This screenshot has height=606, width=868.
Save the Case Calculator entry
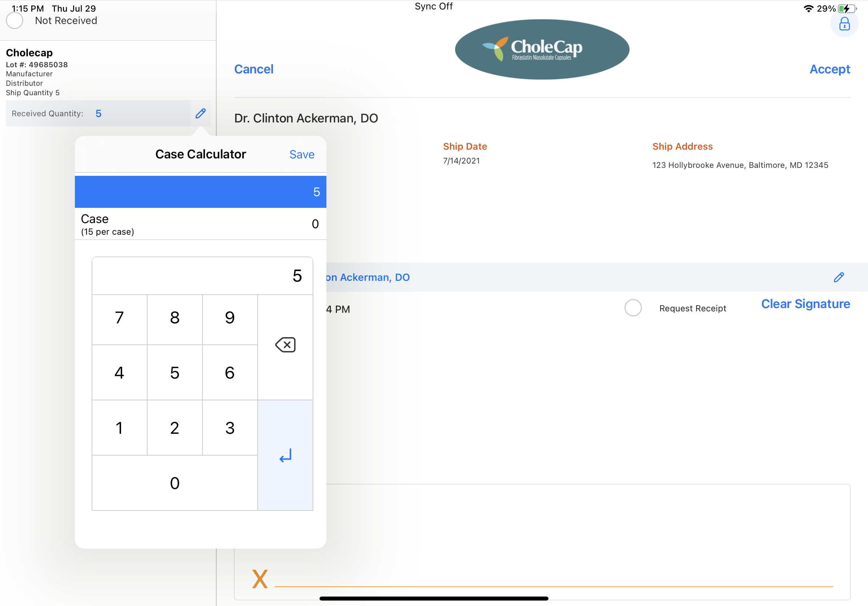[302, 154]
